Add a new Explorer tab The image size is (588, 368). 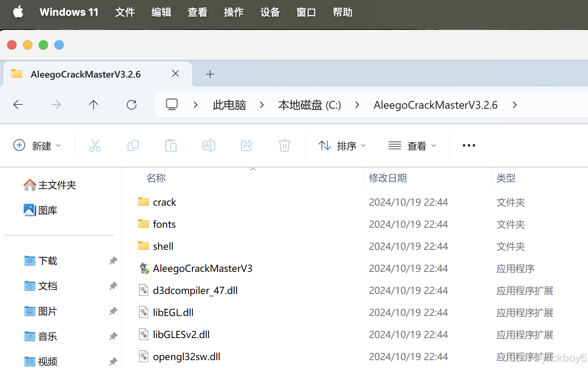(x=210, y=74)
